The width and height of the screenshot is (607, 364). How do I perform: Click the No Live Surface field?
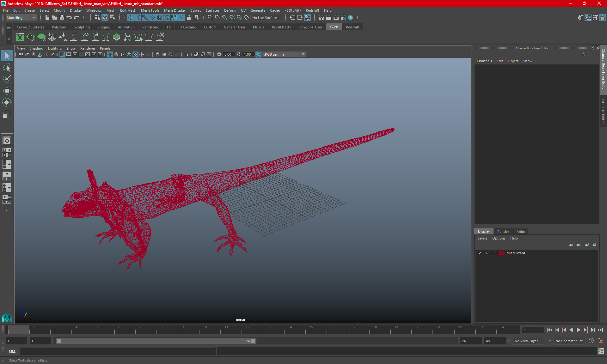click(266, 18)
